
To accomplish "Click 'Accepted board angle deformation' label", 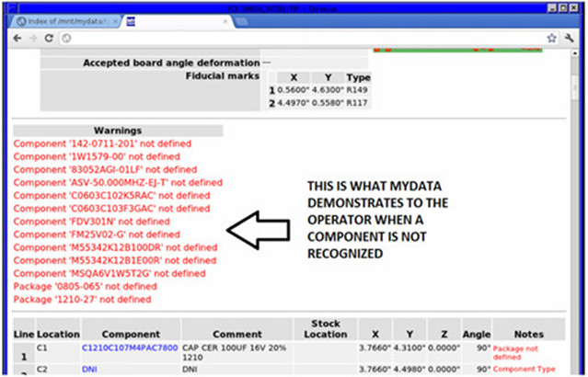I will pos(171,63).
